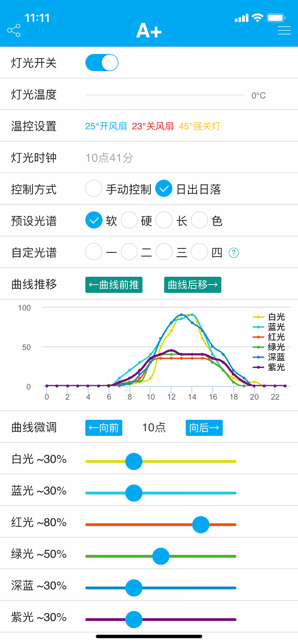Tap the 10点41分 light clock value
Screen dimensions: 298x644
pyautogui.click(x=109, y=158)
